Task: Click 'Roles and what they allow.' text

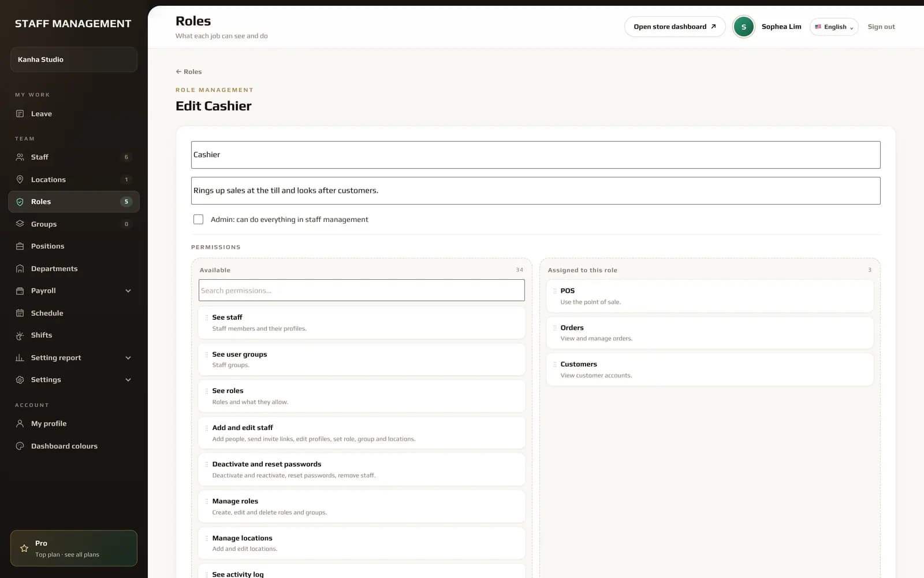Action: tap(250, 402)
